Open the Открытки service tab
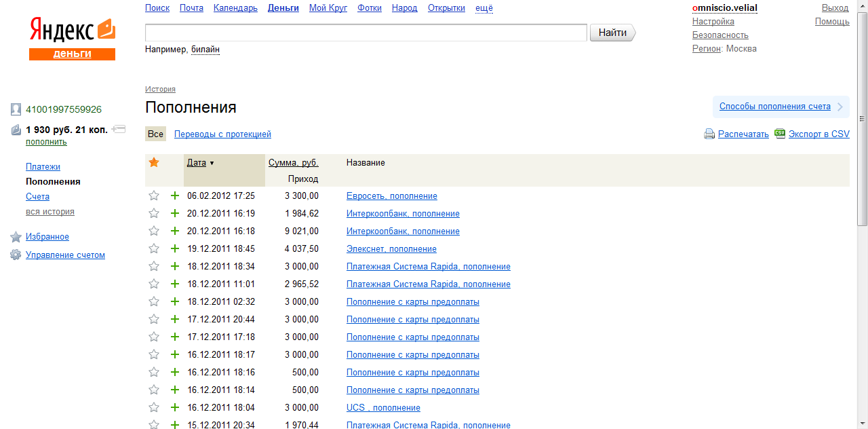 446,8
